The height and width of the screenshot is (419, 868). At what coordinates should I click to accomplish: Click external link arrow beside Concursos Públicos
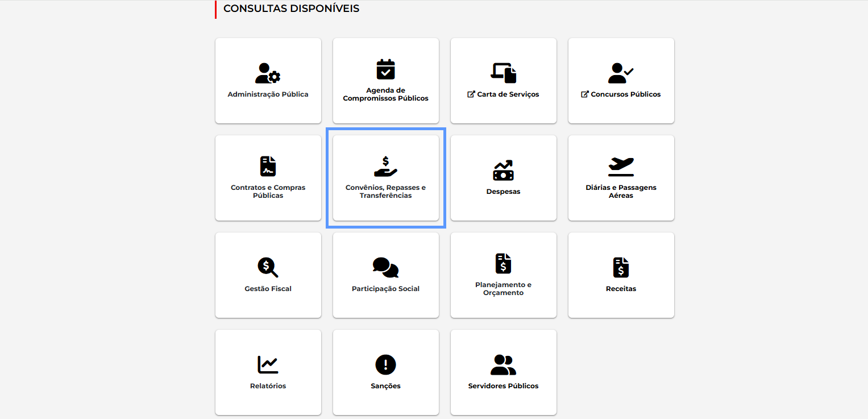[x=584, y=94]
